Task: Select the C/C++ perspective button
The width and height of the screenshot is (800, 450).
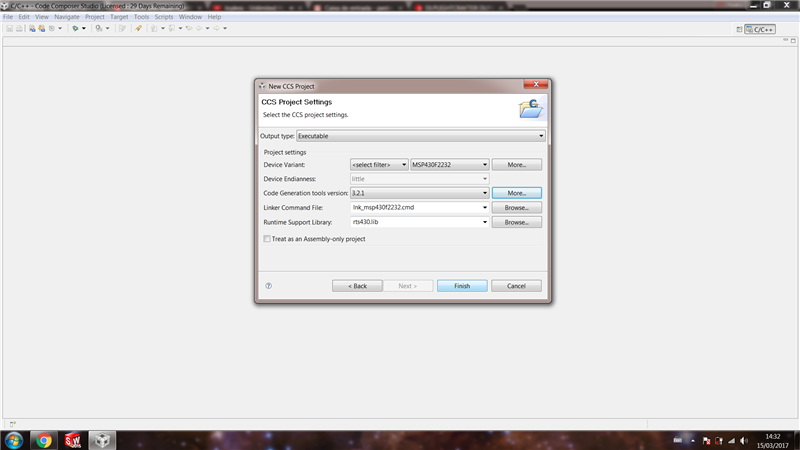Action: 760,30
